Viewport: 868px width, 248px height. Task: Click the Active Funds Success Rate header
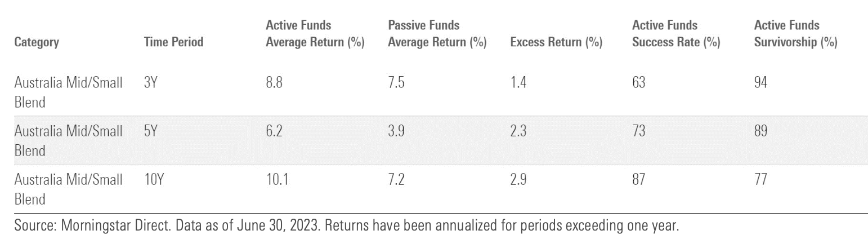point(676,34)
